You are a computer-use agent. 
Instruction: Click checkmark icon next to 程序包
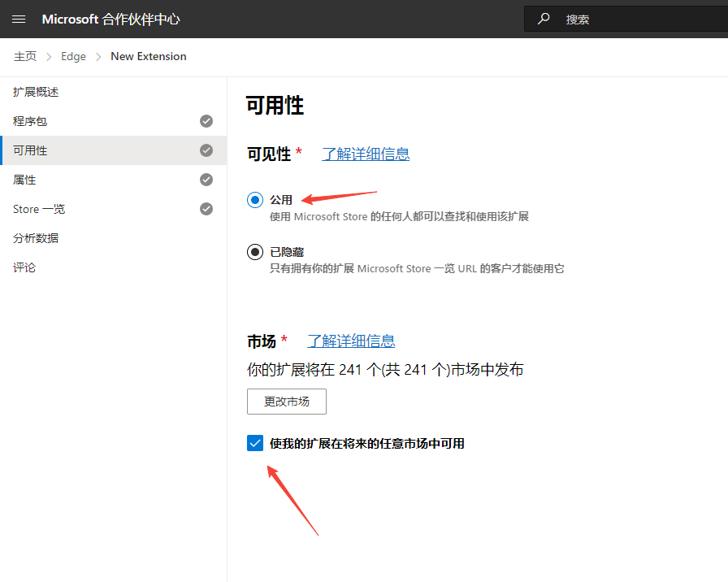[x=206, y=121]
